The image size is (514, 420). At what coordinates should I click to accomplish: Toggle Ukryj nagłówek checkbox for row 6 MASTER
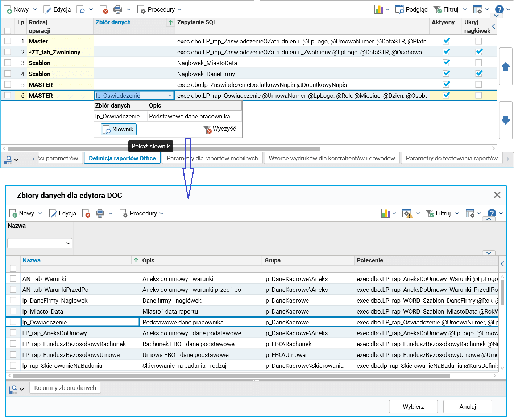click(479, 95)
